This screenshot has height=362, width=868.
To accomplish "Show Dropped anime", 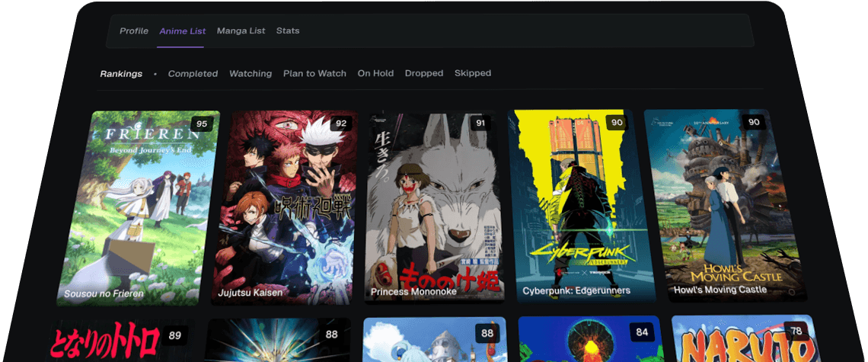I will click(424, 74).
